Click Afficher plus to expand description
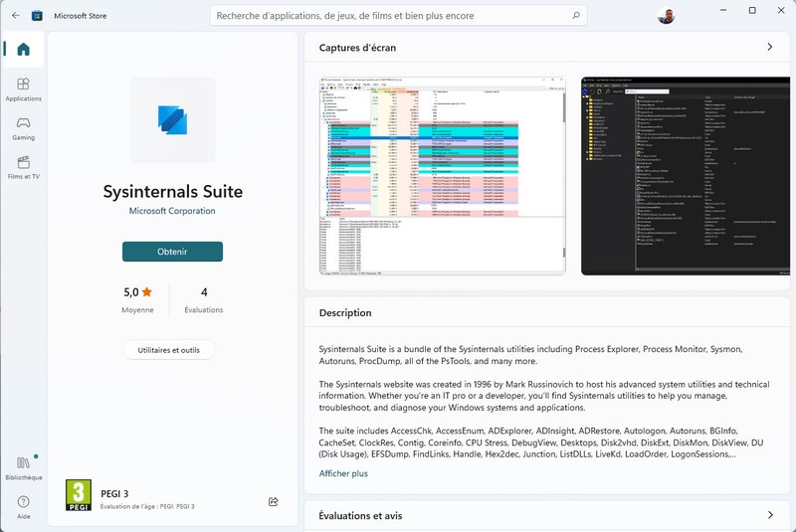The width and height of the screenshot is (796, 532). click(x=343, y=473)
